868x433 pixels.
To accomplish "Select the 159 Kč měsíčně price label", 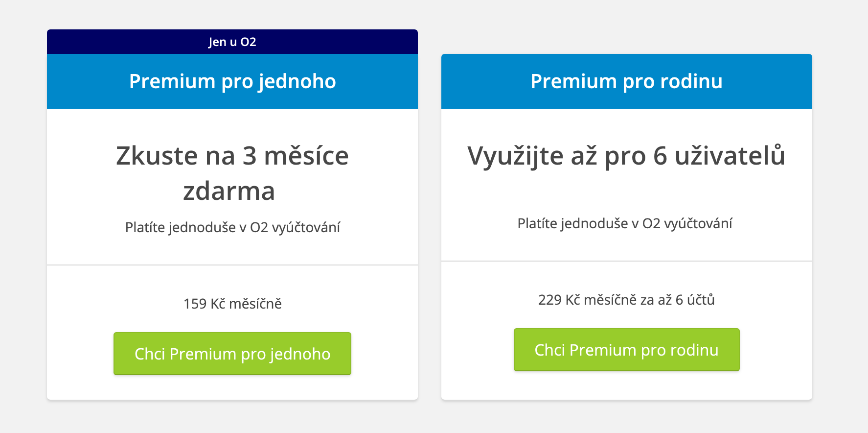I will point(232,304).
